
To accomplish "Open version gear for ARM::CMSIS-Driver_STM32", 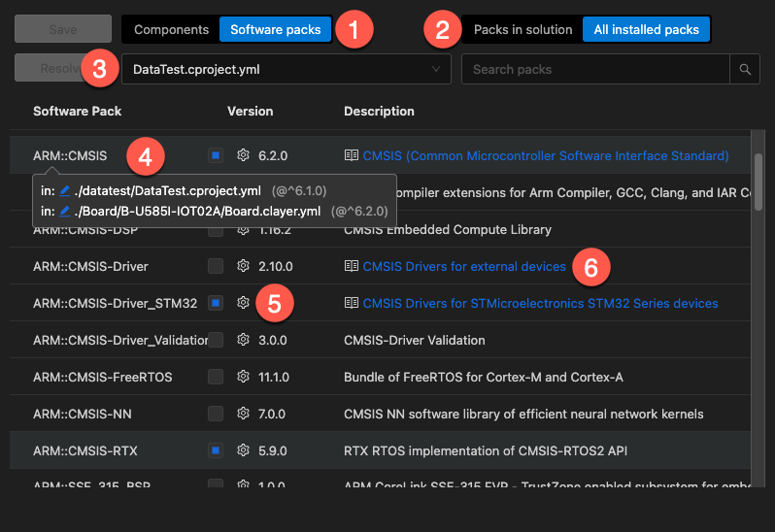I will click(x=243, y=302).
